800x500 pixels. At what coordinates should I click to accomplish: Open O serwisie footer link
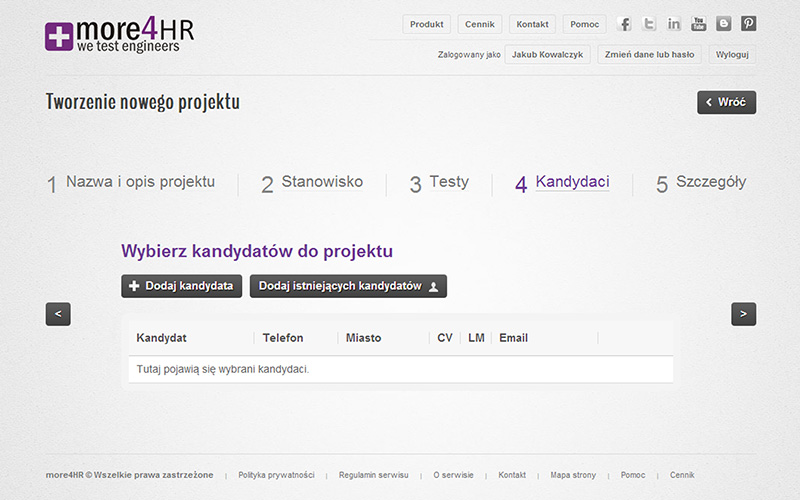[453, 475]
